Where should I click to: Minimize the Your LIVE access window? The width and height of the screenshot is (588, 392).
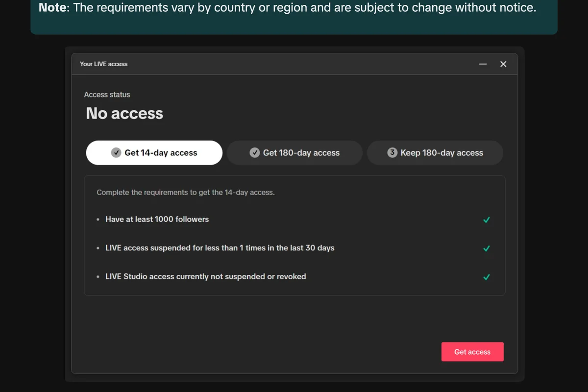[483, 64]
